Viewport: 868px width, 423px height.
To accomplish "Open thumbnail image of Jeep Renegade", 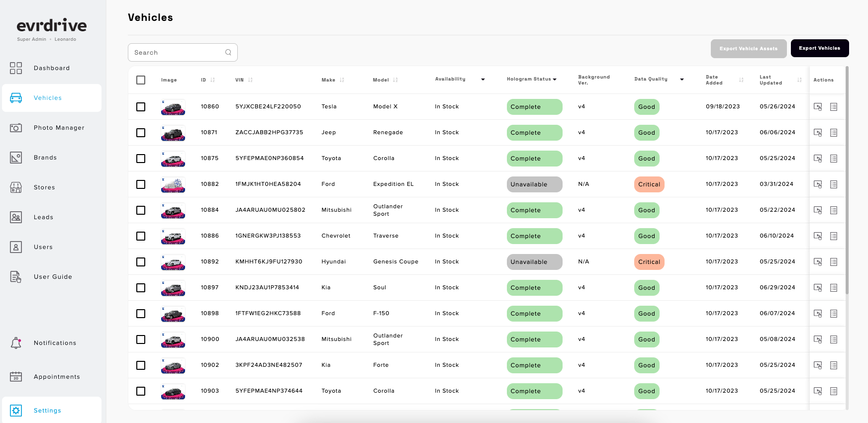I will coord(173,133).
